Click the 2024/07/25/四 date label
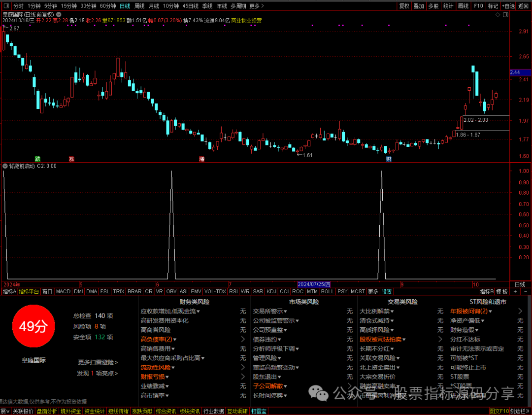Image resolution: width=532 pixels, height=415 pixels. (314, 284)
